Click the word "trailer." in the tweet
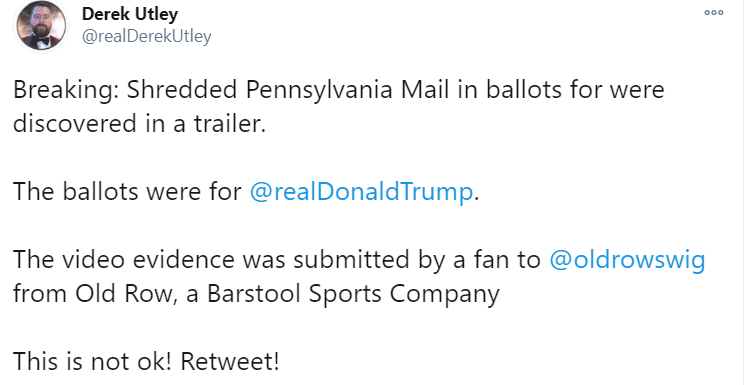 tap(229, 123)
